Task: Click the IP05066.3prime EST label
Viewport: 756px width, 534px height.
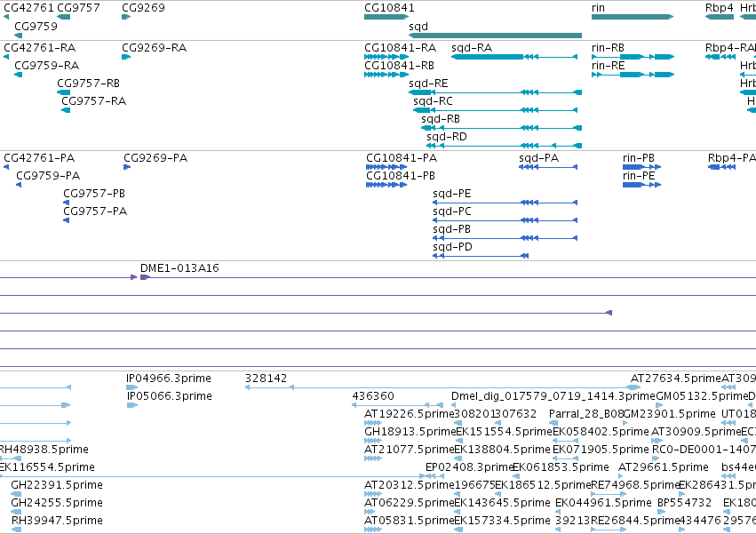Action: pyautogui.click(x=169, y=396)
